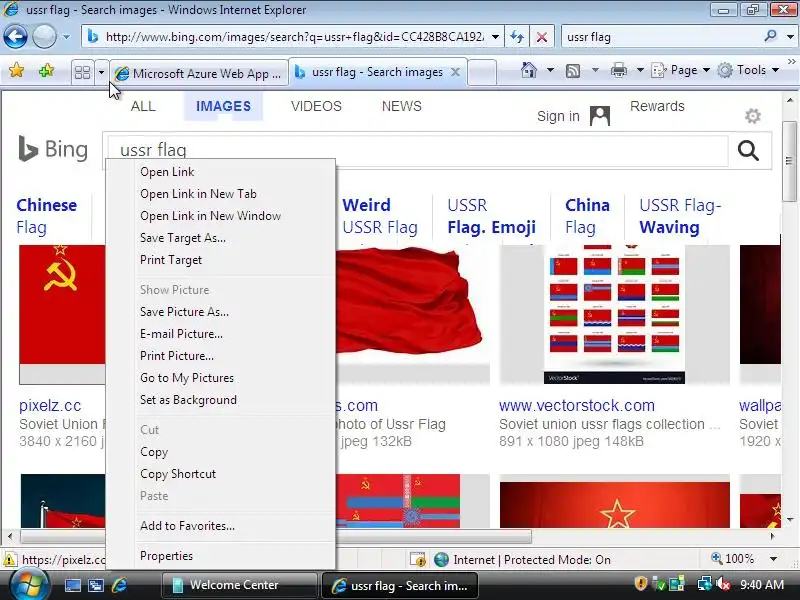
Task: Click the vertical scrollbar thumb
Action: coord(789,161)
